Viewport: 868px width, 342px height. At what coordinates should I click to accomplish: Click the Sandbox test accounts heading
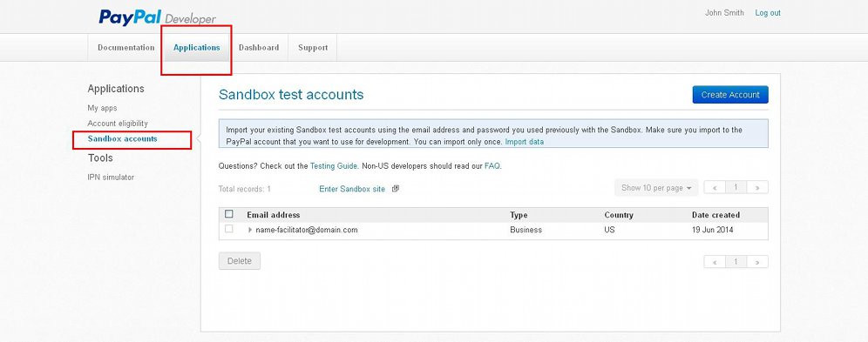291,95
